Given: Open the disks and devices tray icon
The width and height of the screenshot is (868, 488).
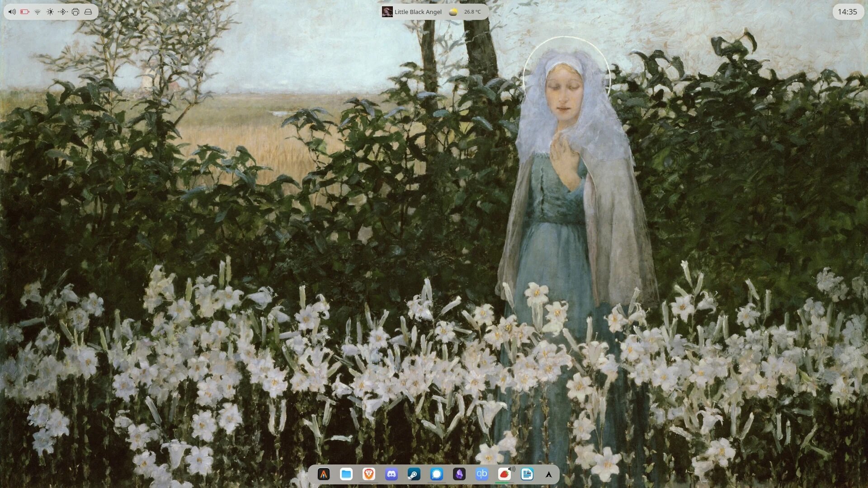Looking at the screenshot, I should (x=88, y=12).
